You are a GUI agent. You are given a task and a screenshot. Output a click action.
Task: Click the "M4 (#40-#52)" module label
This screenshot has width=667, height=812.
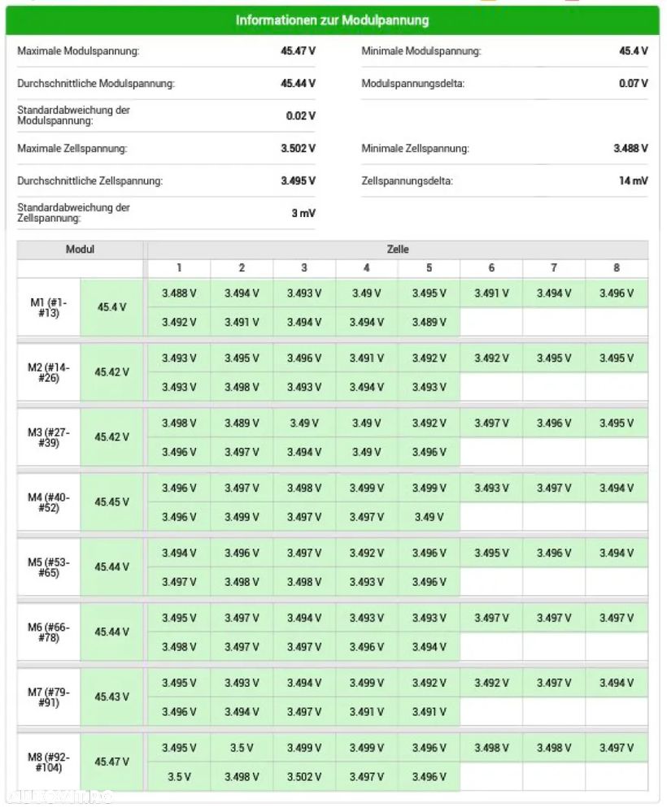click(49, 502)
